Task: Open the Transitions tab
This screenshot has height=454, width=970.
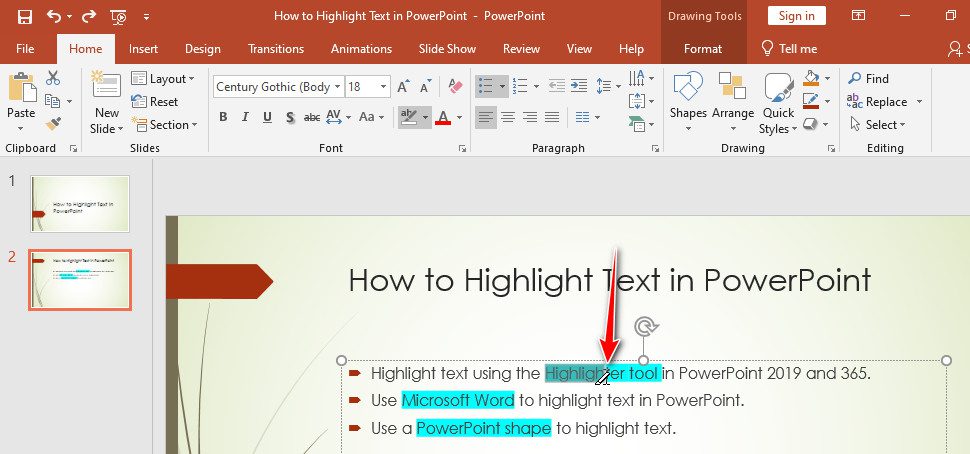Action: [276, 49]
